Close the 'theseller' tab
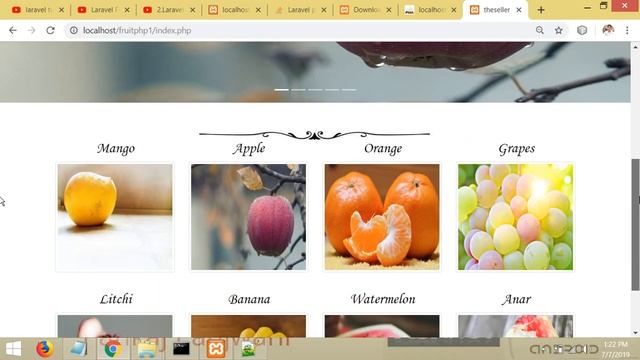640x360 pixels. (x=519, y=10)
